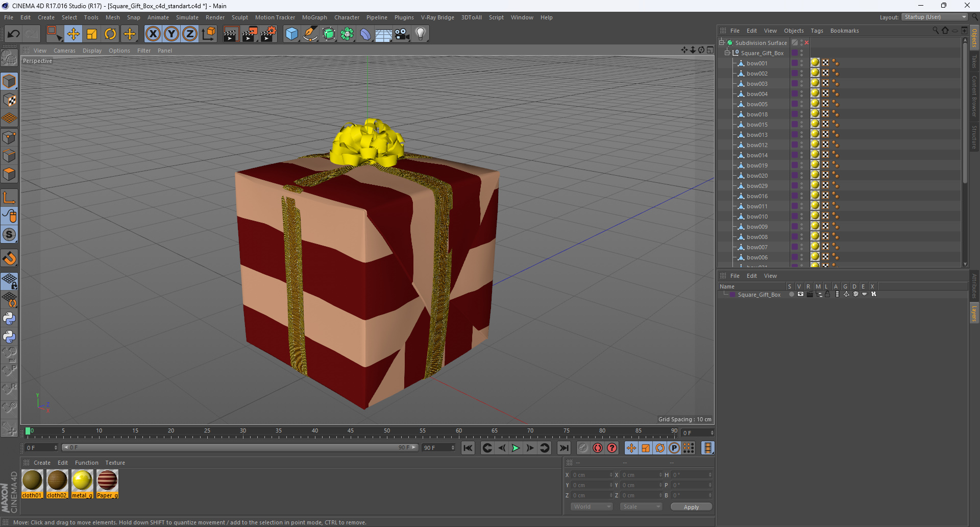Select Points mode in left palette
The width and height of the screenshot is (980, 527).
pos(9,137)
